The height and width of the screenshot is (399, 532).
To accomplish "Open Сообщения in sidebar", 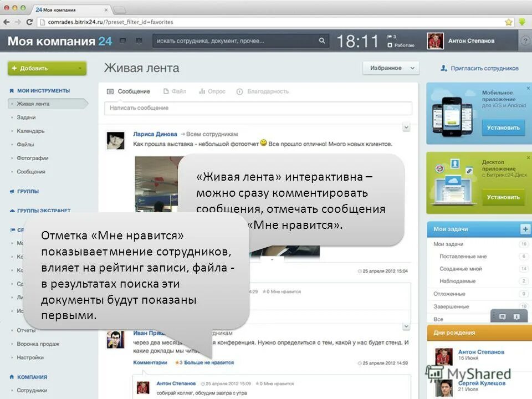I will coord(31,172).
